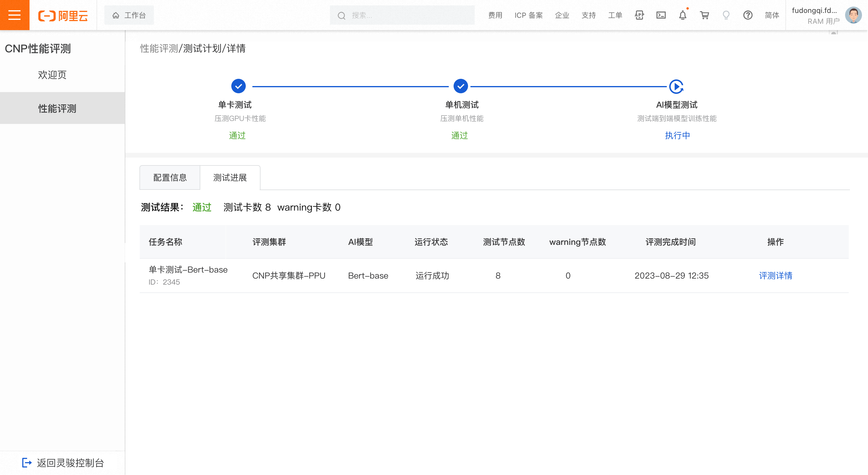This screenshot has width=868, height=475.
Task: Open the 简体 language dropdown
Action: (x=772, y=15)
